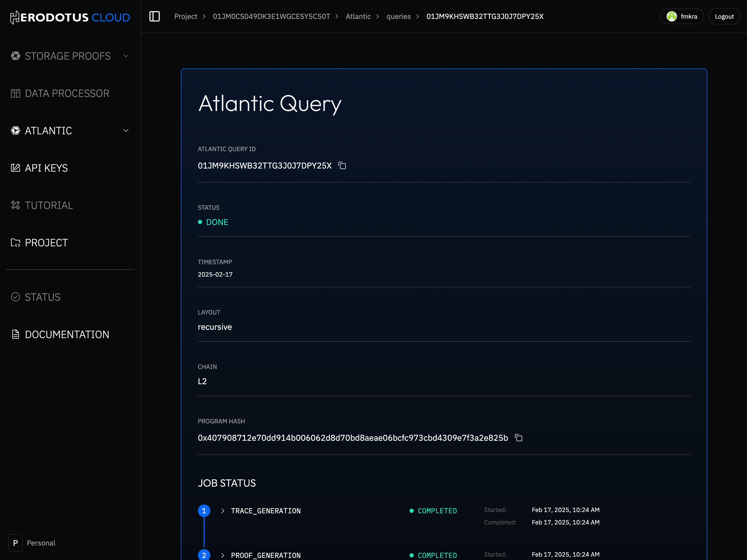The image size is (747, 560).
Task: Click the TRACE_GENERATION label
Action: tap(266, 511)
